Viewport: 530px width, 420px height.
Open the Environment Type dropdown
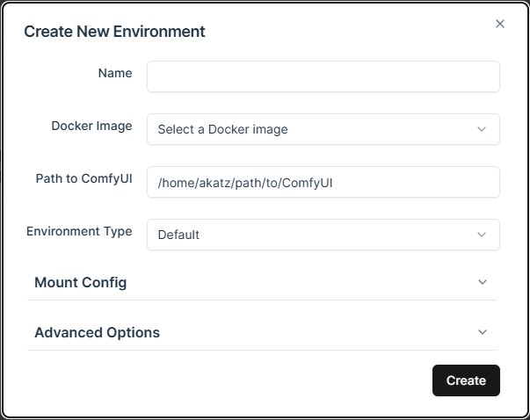[323, 235]
